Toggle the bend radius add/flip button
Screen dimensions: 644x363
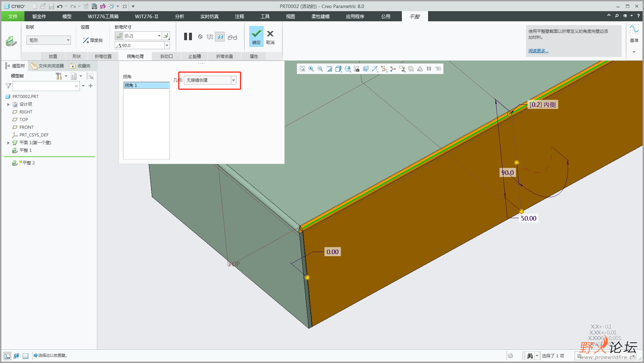tap(166, 36)
